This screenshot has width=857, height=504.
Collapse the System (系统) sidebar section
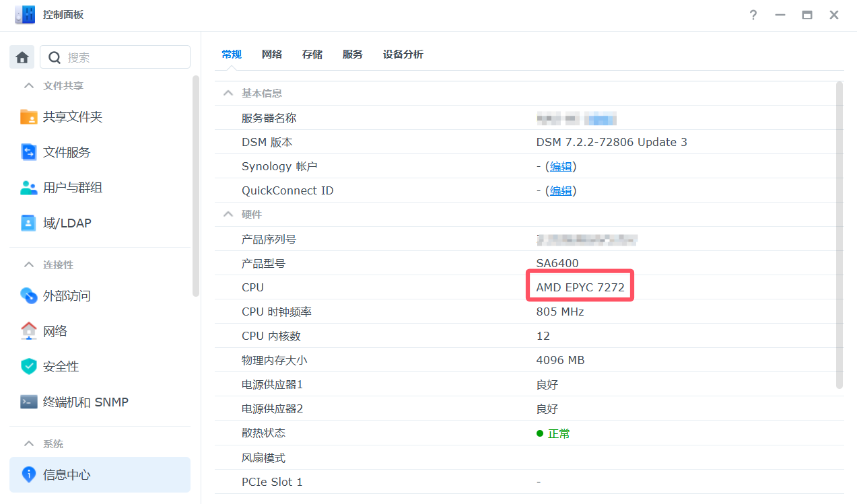(29, 444)
